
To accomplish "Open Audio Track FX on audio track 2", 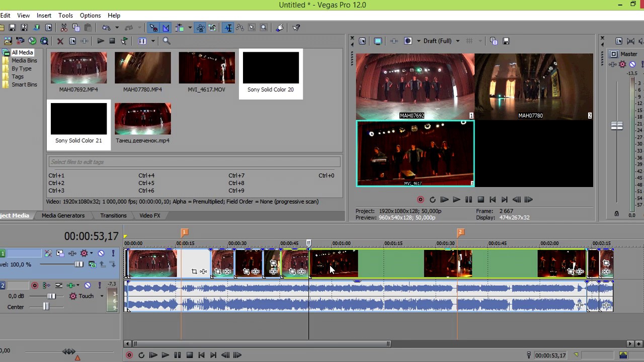I will pyautogui.click(x=71, y=285).
